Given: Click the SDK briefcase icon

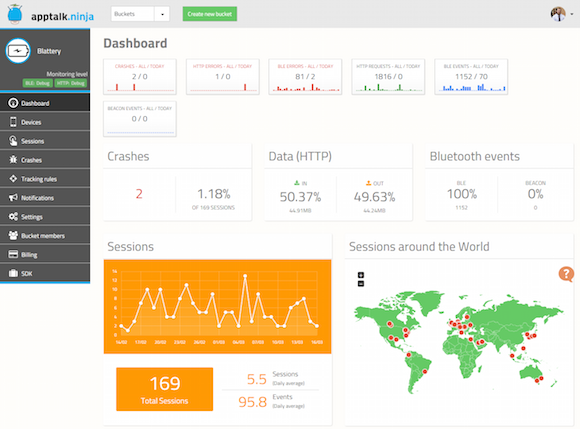Looking at the screenshot, I should [13, 273].
